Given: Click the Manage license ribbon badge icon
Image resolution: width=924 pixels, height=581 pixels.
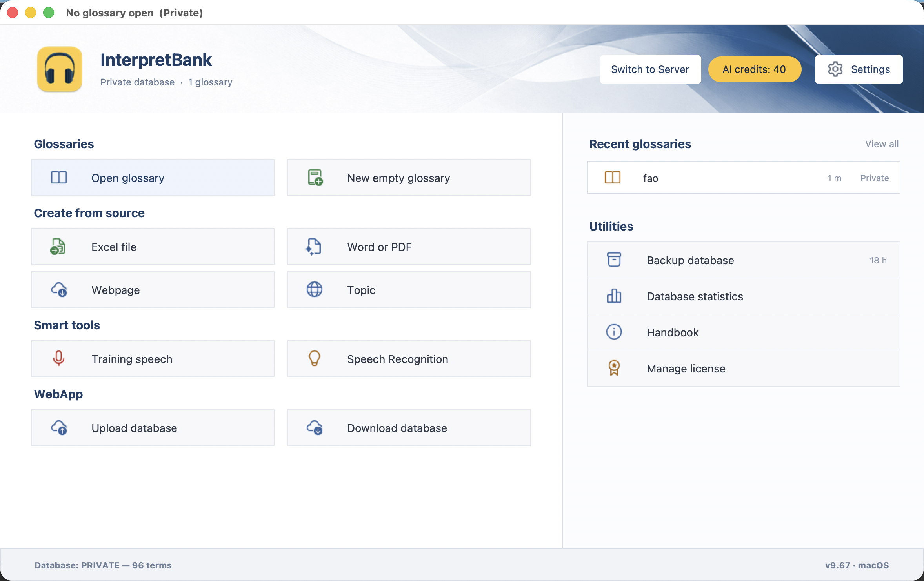Looking at the screenshot, I should [x=614, y=368].
